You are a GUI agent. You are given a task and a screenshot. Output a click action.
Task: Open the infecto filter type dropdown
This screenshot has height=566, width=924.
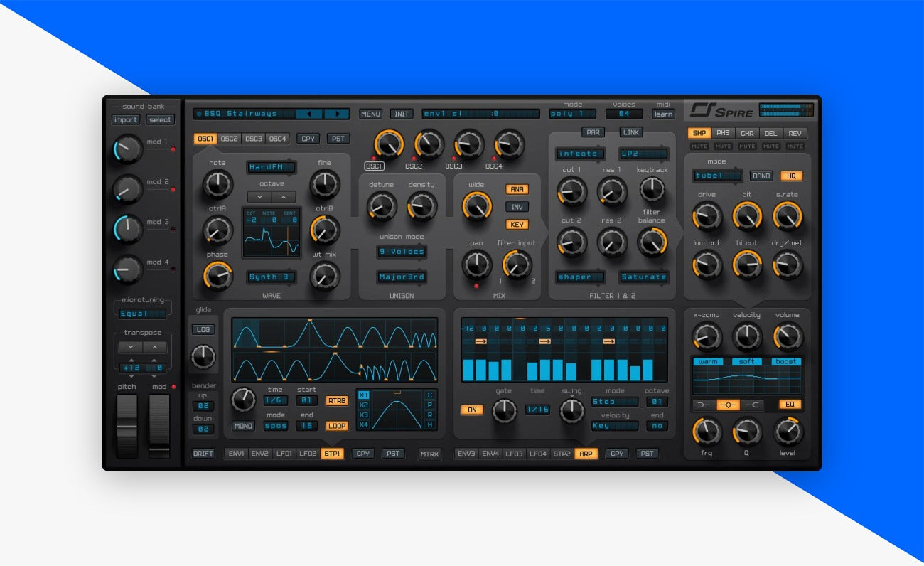point(581,154)
